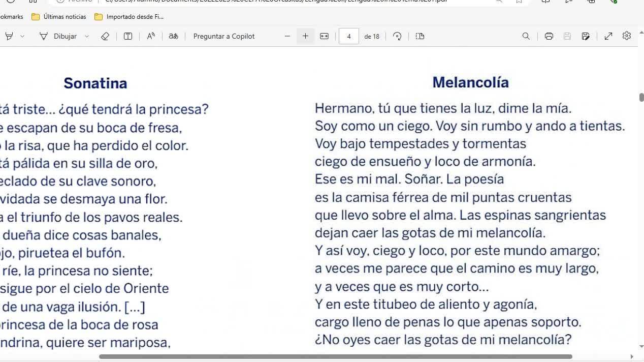The height and width of the screenshot is (362, 644).
Task: Print the PDF document
Action: (549, 36)
